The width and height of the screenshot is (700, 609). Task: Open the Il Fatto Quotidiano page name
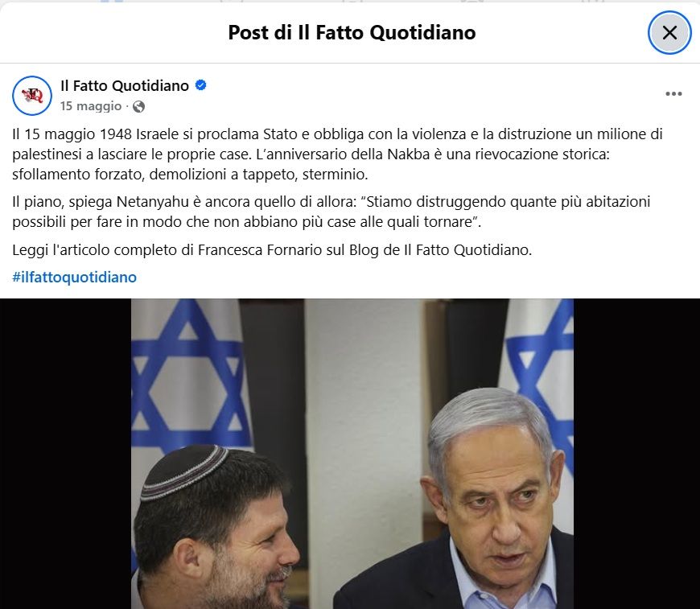click(125, 86)
